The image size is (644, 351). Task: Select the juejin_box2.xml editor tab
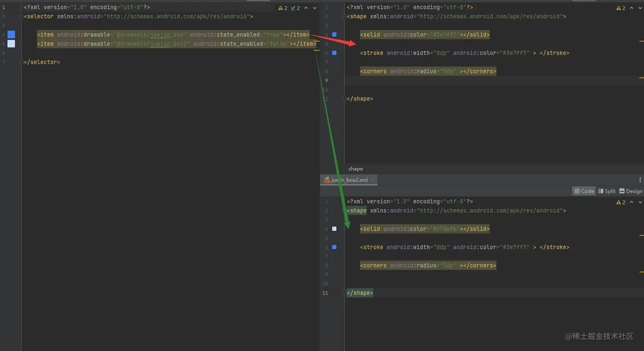pos(349,180)
